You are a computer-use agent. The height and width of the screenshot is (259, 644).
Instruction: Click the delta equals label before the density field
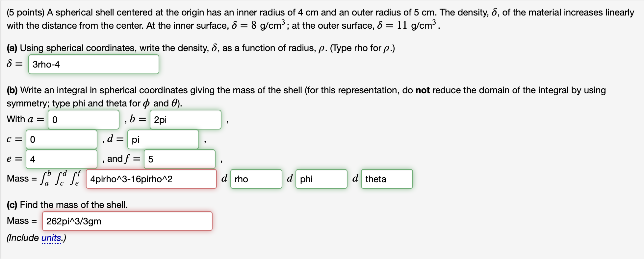13,64
